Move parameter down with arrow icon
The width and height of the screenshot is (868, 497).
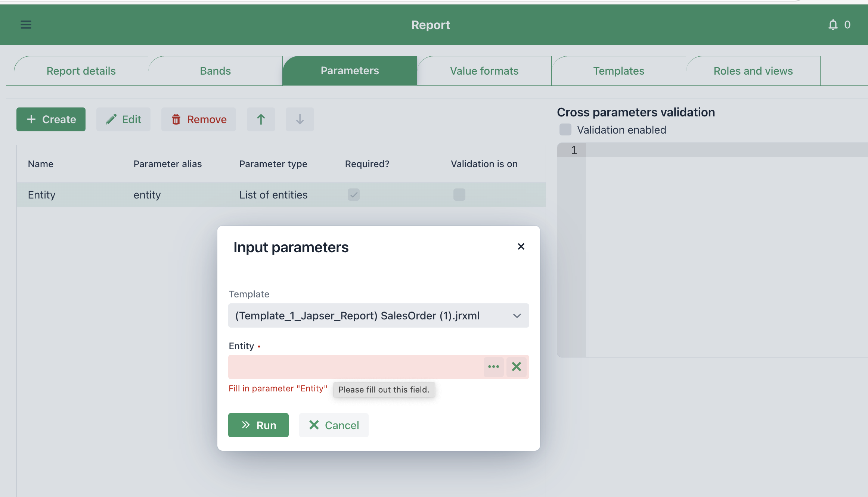300,119
